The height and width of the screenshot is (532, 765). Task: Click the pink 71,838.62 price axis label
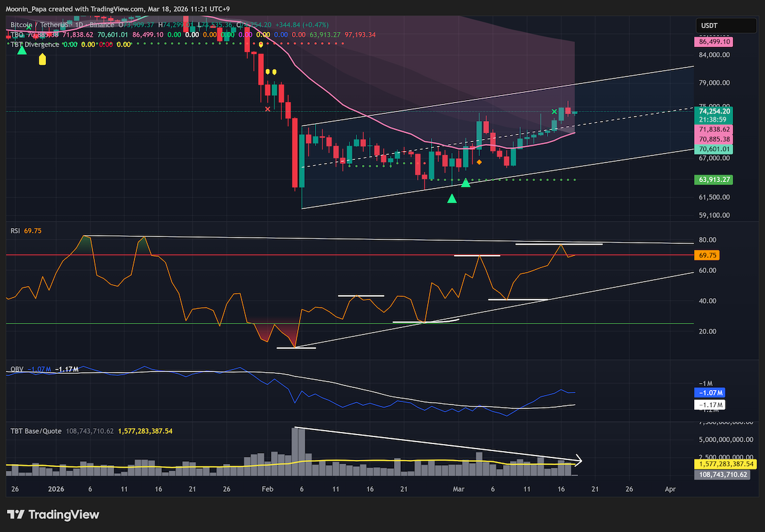714,129
